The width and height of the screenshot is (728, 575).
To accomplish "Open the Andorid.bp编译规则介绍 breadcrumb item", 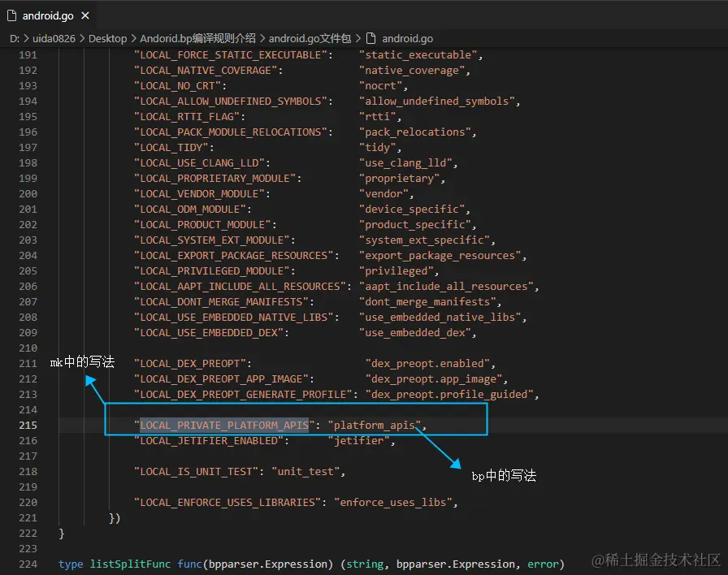I will (198, 38).
